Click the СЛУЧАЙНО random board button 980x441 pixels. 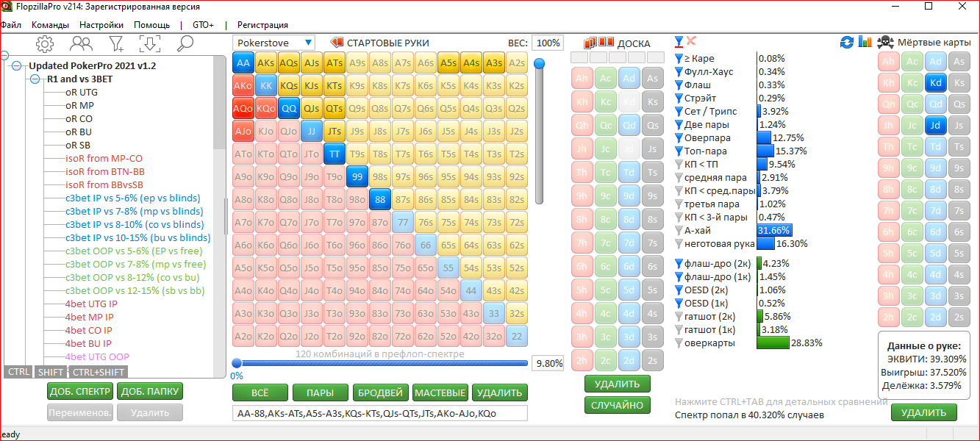tap(618, 405)
